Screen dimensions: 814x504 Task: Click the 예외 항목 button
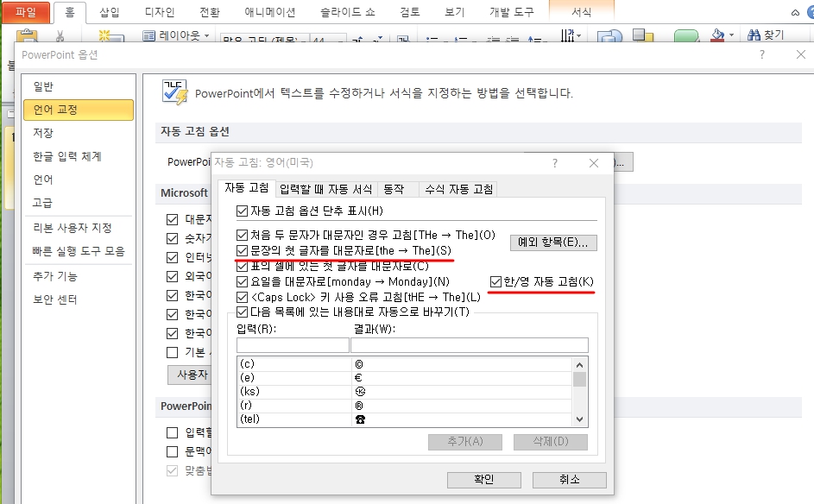point(553,243)
